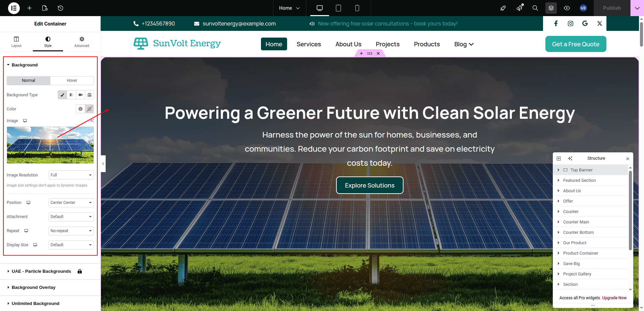
Task: Click the Upgrade Now link
Action: [x=614, y=298]
